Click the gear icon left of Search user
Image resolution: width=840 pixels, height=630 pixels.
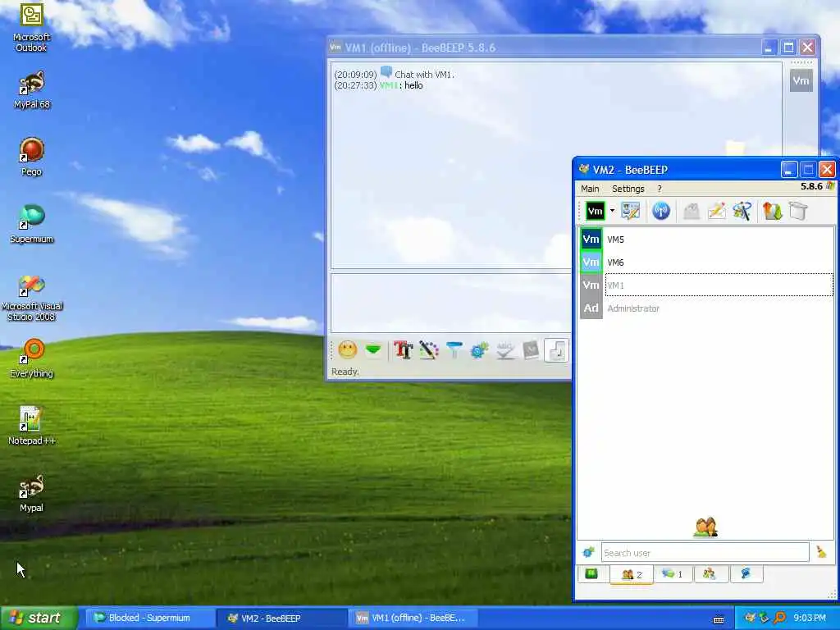588,552
